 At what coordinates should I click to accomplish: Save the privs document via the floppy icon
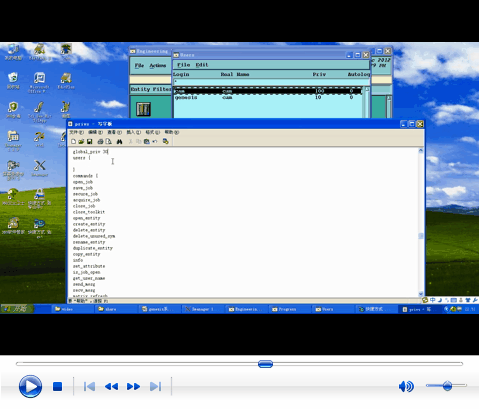point(89,142)
